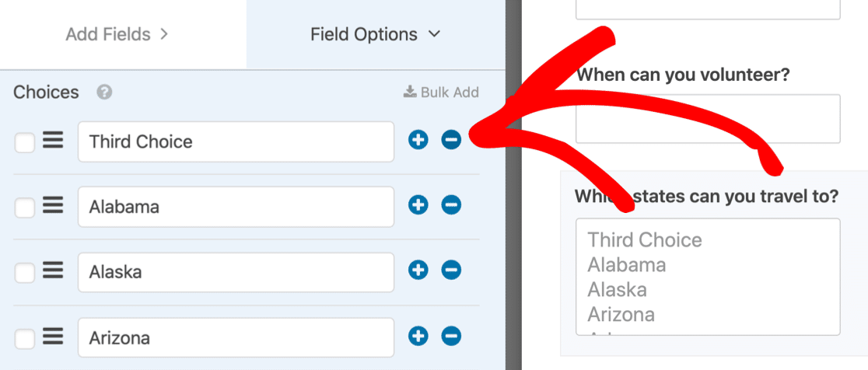Remove the Arizona choice
This screenshot has height=370, width=868.
(451, 336)
